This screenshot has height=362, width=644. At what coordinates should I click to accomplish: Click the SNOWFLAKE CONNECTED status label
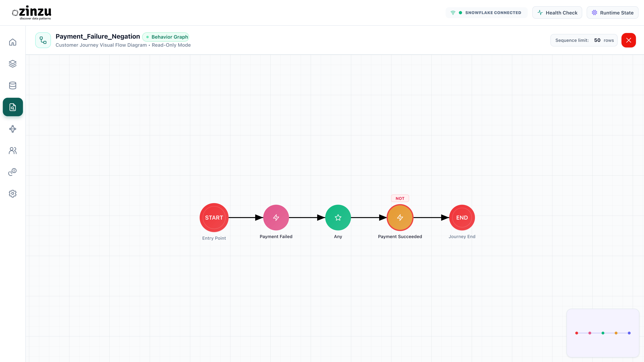493,13
